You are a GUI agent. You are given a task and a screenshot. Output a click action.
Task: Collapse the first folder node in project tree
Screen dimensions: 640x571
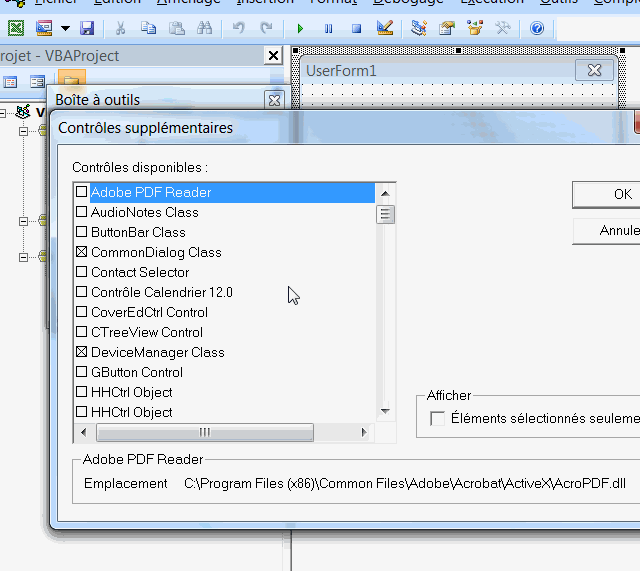pos(23,131)
